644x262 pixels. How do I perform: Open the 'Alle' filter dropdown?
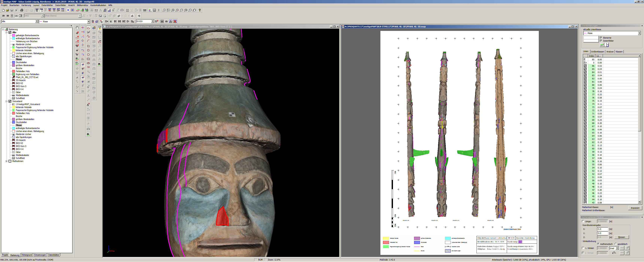37,22
